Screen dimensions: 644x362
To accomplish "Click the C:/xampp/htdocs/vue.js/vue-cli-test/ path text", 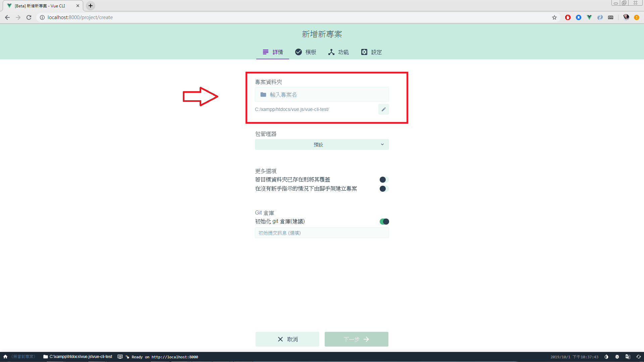I will coord(292,109).
